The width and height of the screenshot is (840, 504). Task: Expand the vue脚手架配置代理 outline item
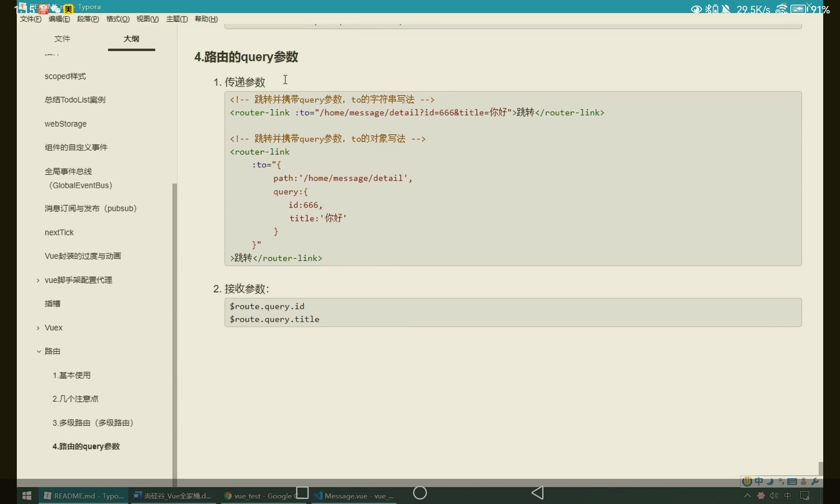point(38,280)
